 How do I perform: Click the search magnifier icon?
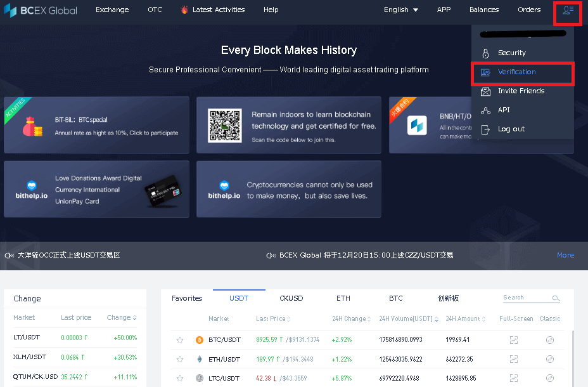click(556, 298)
